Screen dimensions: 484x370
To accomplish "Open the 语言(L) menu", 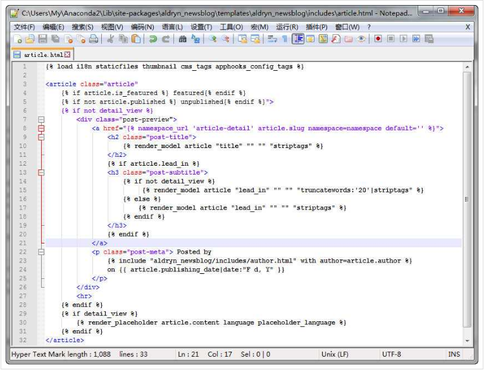I will coord(172,27).
